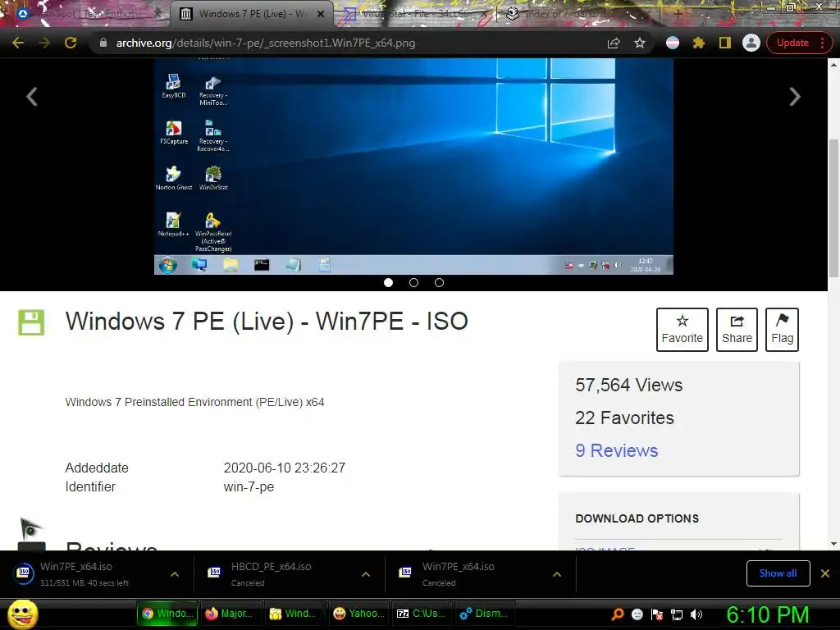Select the third carousel dot
The image size is (840, 630).
(440, 282)
